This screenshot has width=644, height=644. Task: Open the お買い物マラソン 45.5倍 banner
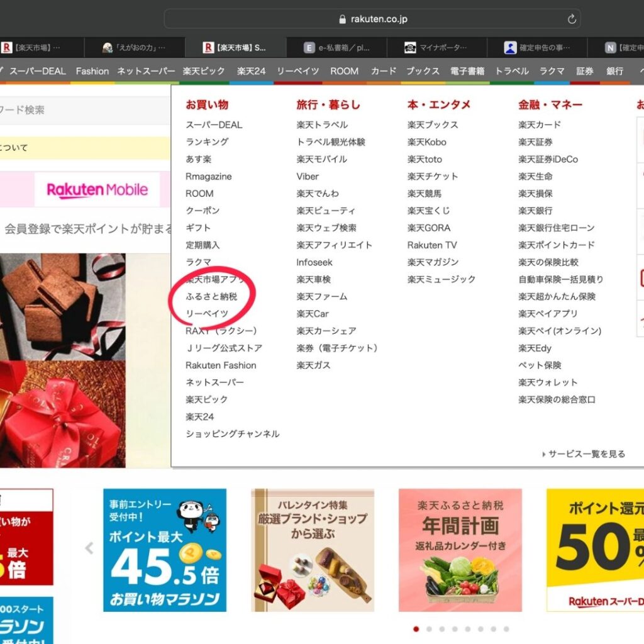(x=165, y=550)
